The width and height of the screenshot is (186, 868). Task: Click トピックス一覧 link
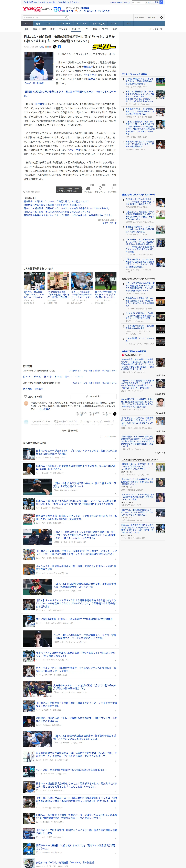click(155, 29)
